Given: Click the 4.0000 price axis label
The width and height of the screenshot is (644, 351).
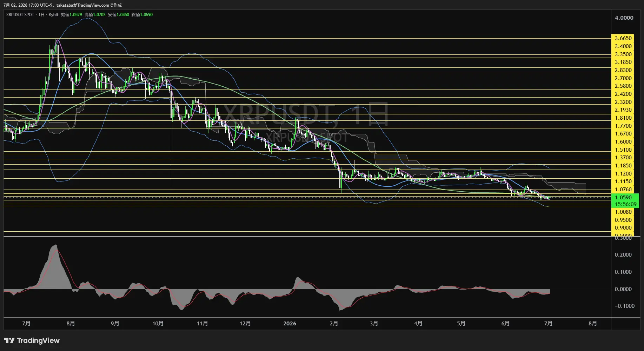Looking at the screenshot, I should tap(624, 18).
